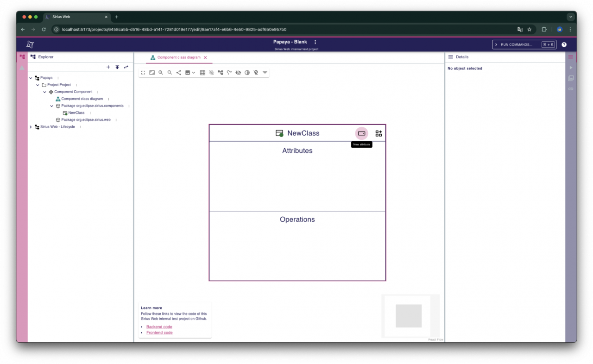This screenshot has width=593, height=364.
Task: Open Details view from right sidebar
Action: click(571, 57)
